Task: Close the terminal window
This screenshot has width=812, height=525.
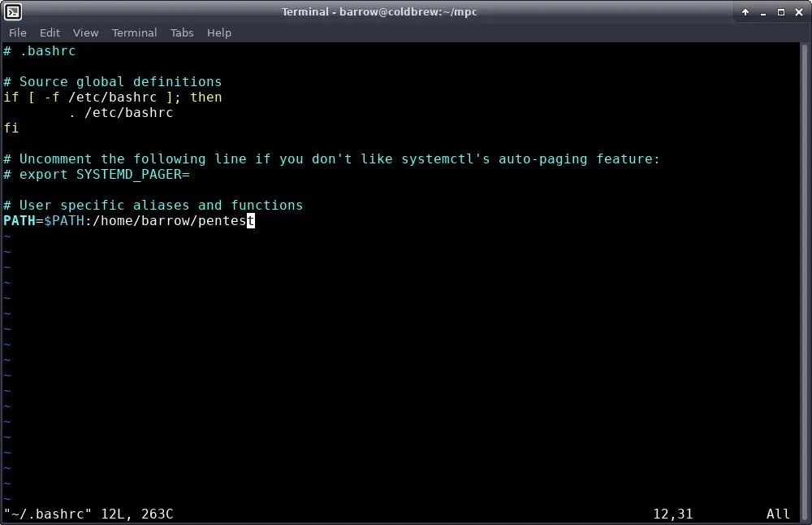Action: tap(798, 12)
